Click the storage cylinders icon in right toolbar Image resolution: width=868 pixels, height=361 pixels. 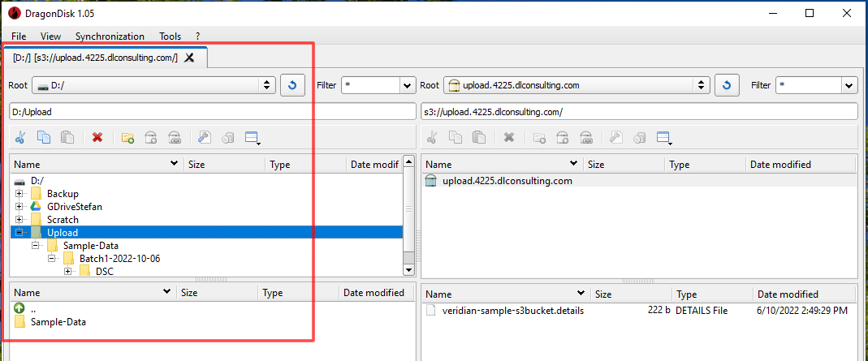[x=640, y=138]
